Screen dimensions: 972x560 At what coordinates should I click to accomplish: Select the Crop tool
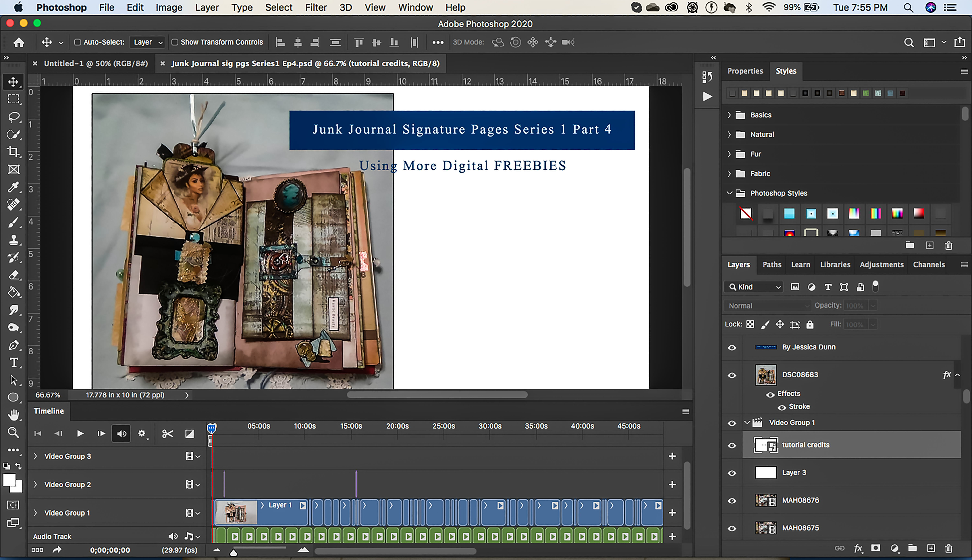point(13,152)
